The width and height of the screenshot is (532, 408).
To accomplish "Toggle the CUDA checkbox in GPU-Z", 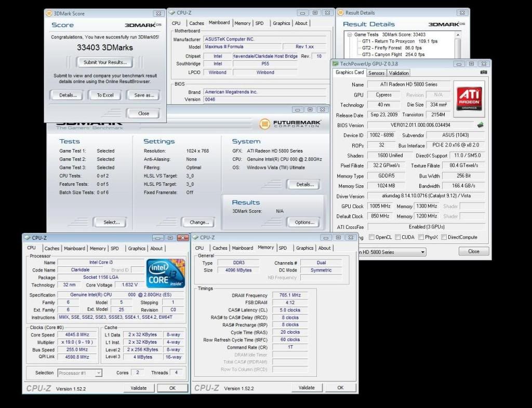I will pos(397,237).
